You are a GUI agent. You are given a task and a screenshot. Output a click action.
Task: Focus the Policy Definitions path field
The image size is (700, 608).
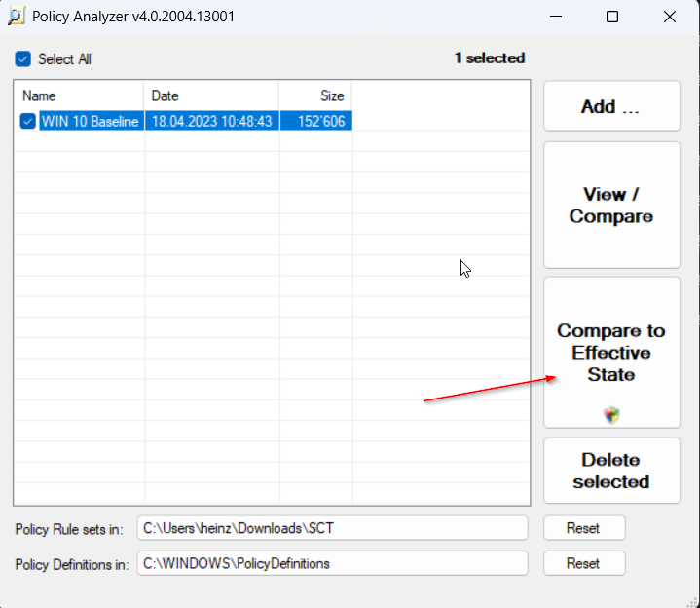333,563
